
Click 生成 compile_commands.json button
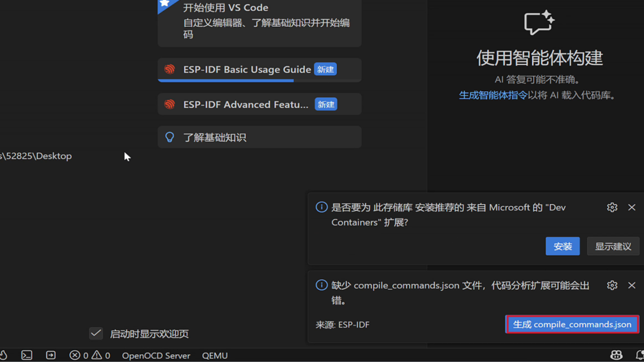572,324
